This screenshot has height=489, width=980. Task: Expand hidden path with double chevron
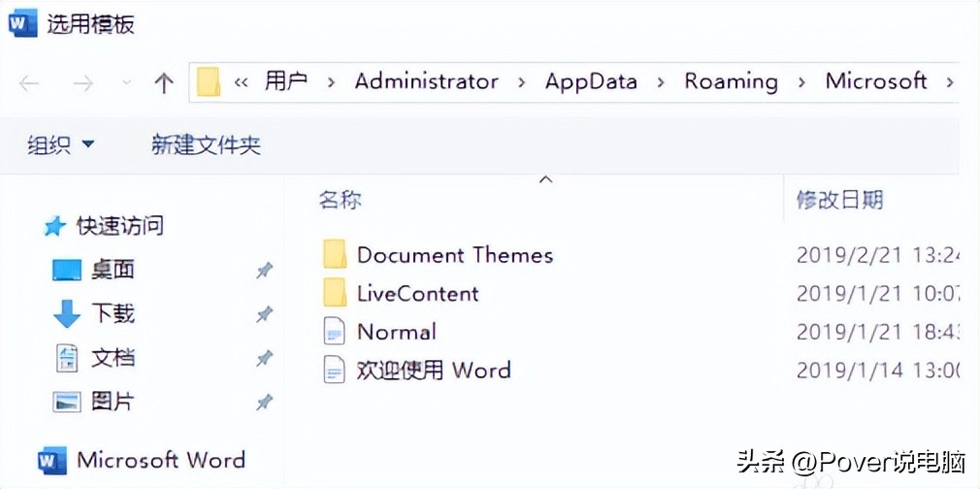tap(242, 82)
